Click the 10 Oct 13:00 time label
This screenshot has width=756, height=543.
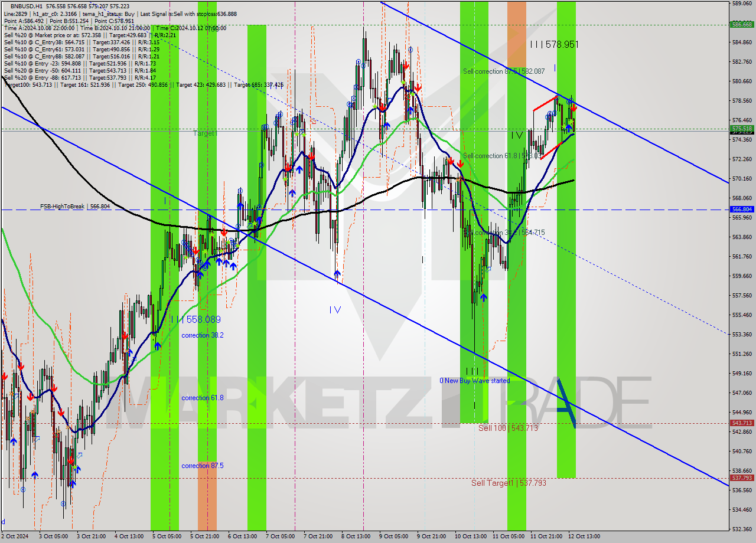(471, 537)
